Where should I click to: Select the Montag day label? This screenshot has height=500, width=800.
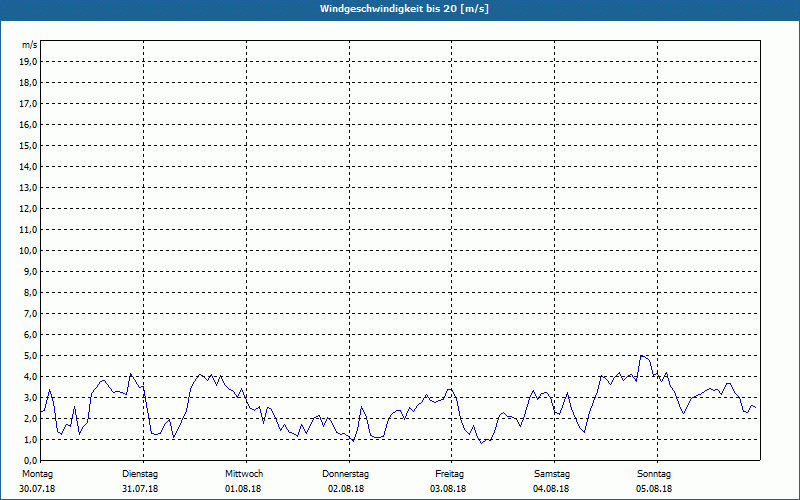coord(36,474)
